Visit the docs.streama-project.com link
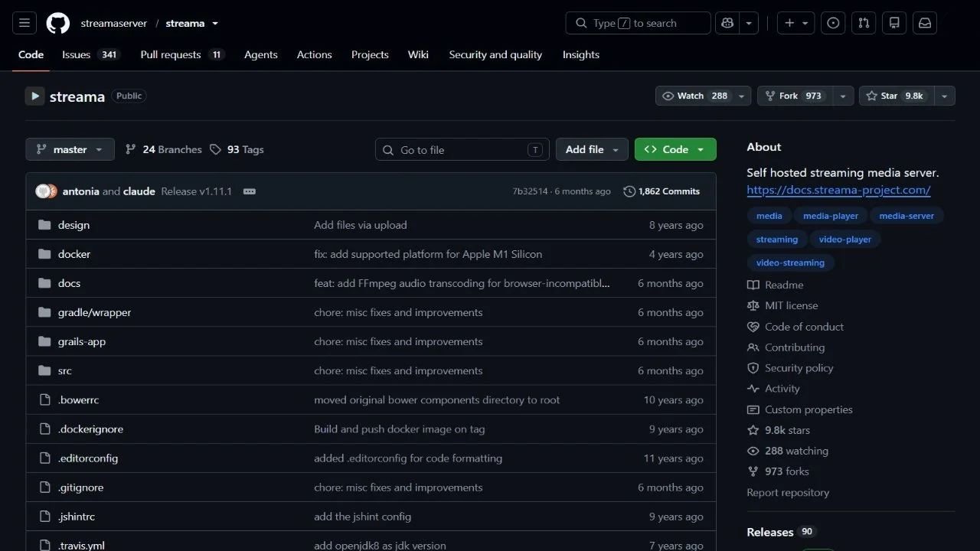 point(838,190)
